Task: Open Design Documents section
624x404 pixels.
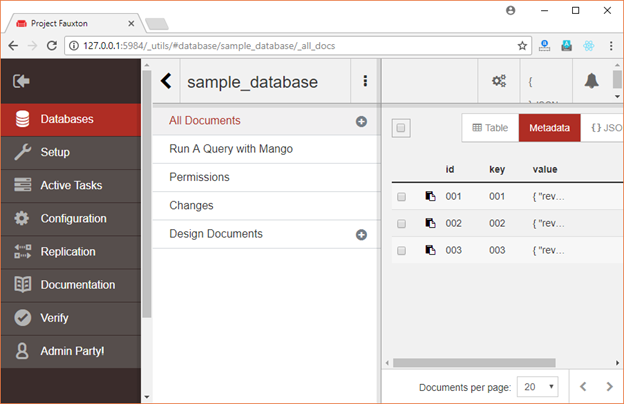Action: (x=216, y=234)
